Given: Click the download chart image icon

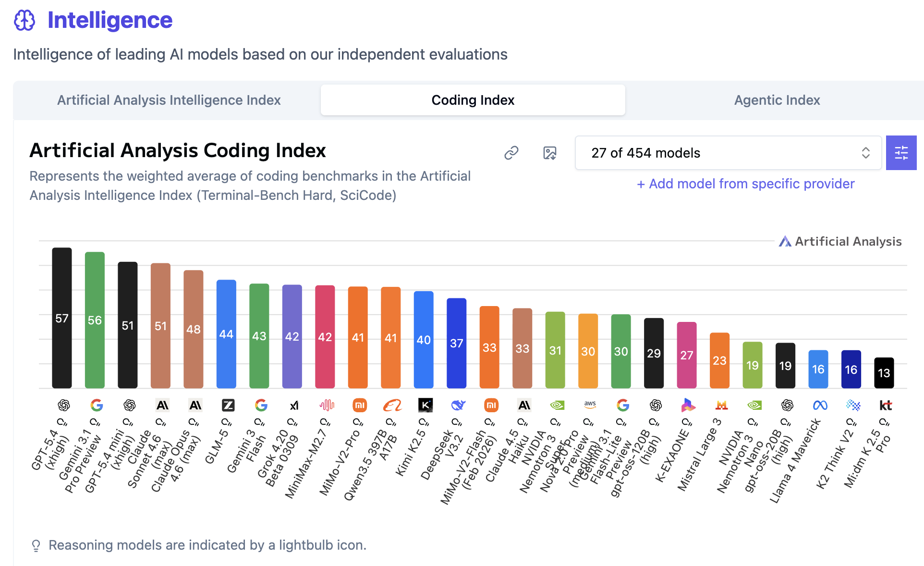Looking at the screenshot, I should point(549,153).
